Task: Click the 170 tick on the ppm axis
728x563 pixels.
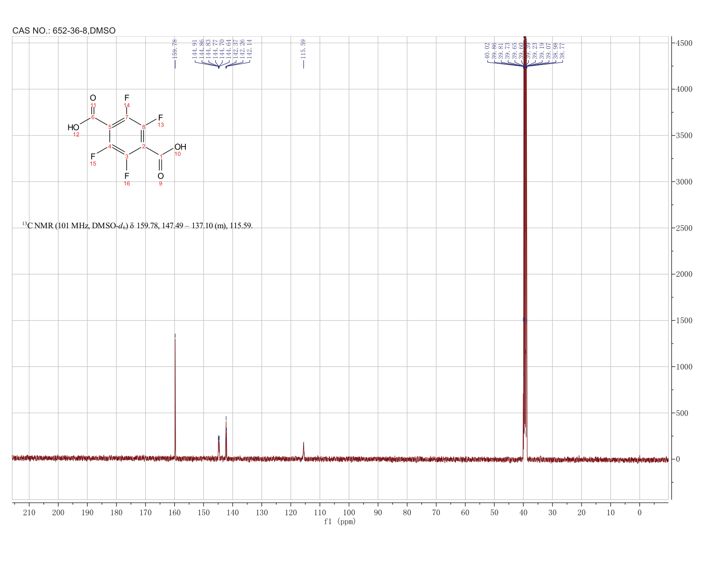Action: pos(146,513)
